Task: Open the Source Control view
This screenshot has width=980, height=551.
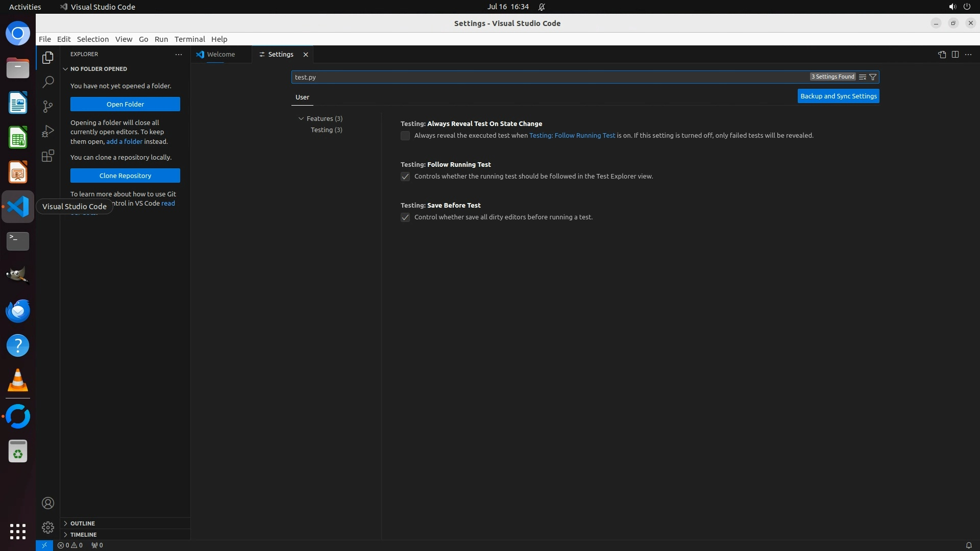Action: 48,107
